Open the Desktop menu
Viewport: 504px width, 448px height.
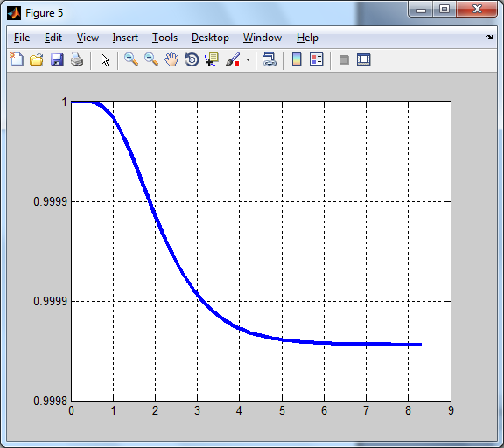[x=210, y=38]
